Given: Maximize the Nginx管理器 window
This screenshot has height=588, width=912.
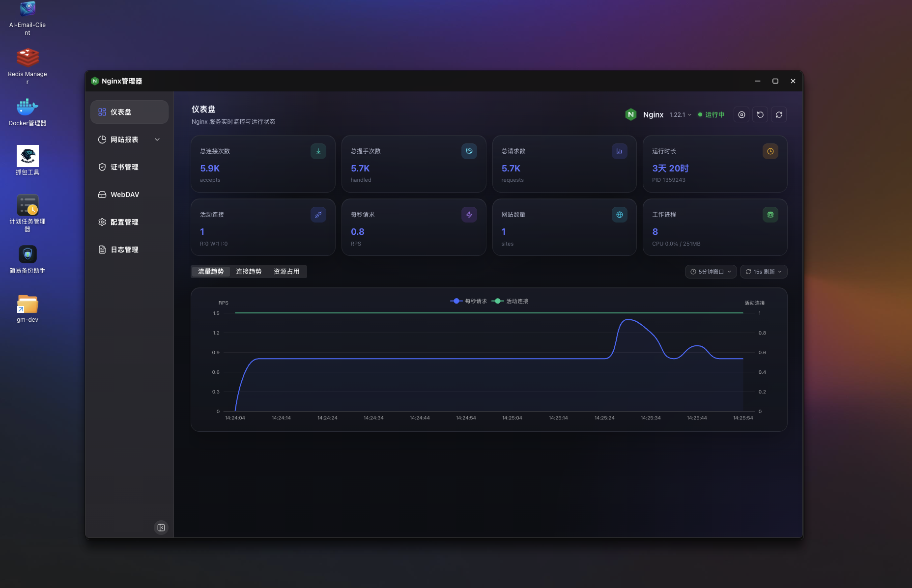Looking at the screenshot, I should pos(775,81).
